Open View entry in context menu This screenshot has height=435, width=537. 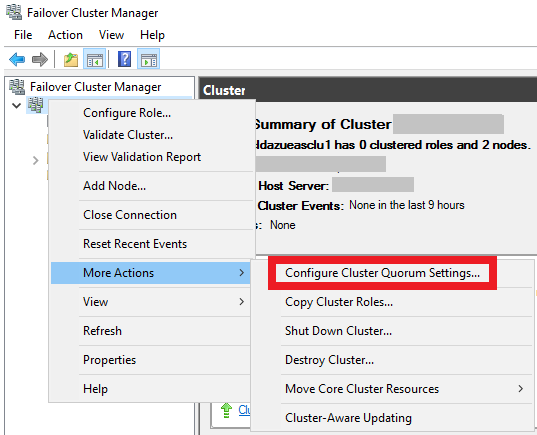pos(151,302)
